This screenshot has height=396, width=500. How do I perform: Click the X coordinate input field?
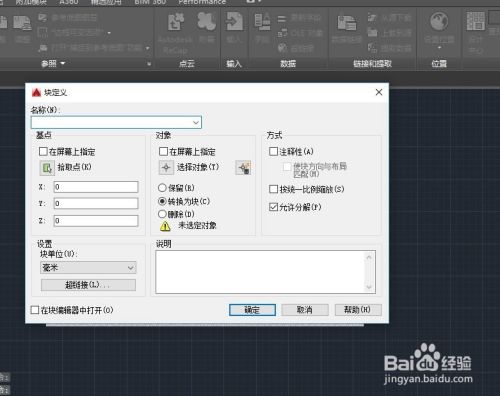96,187
